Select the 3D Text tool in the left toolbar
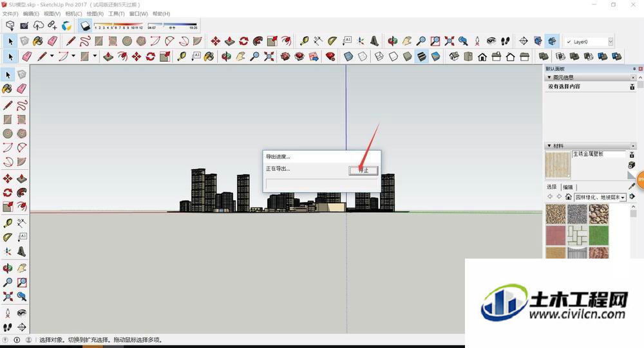644x348 pixels. (x=22, y=251)
